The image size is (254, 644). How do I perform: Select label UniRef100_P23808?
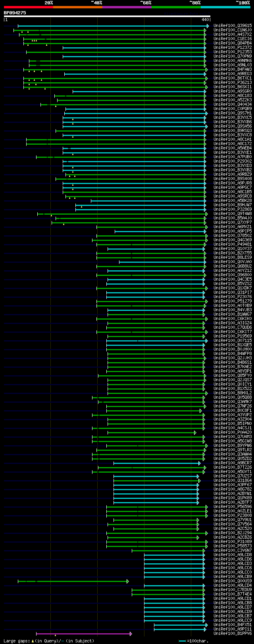click(x=233, y=515)
